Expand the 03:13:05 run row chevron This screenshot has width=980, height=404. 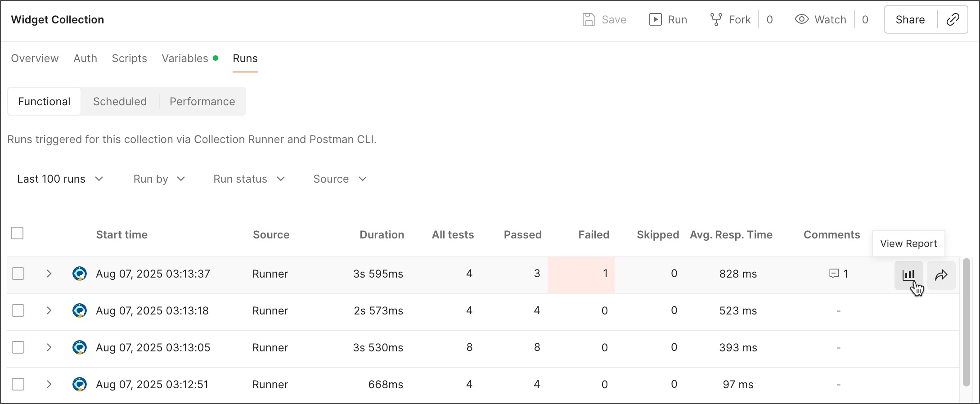click(x=49, y=347)
